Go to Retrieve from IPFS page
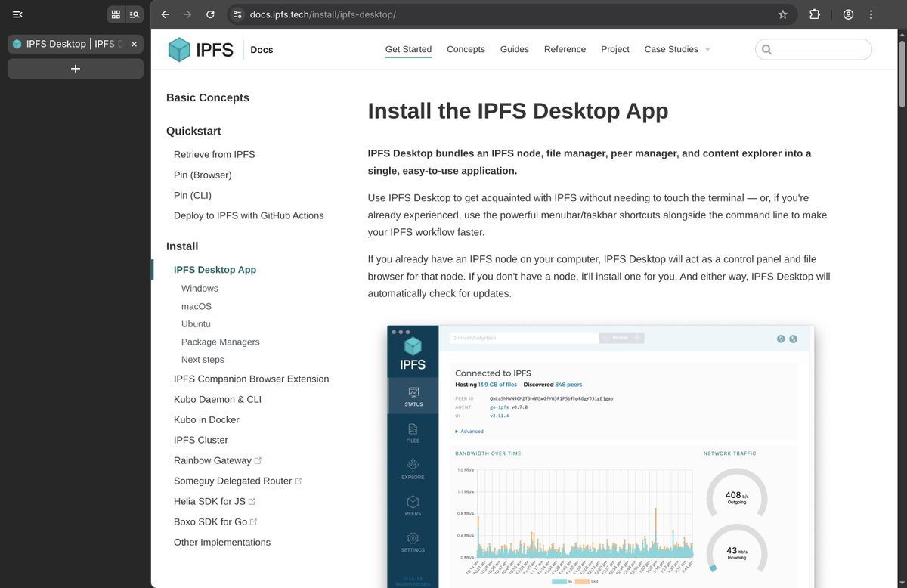Image resolution: width=907 pixels, height=588 pixels. coord(215,154)
